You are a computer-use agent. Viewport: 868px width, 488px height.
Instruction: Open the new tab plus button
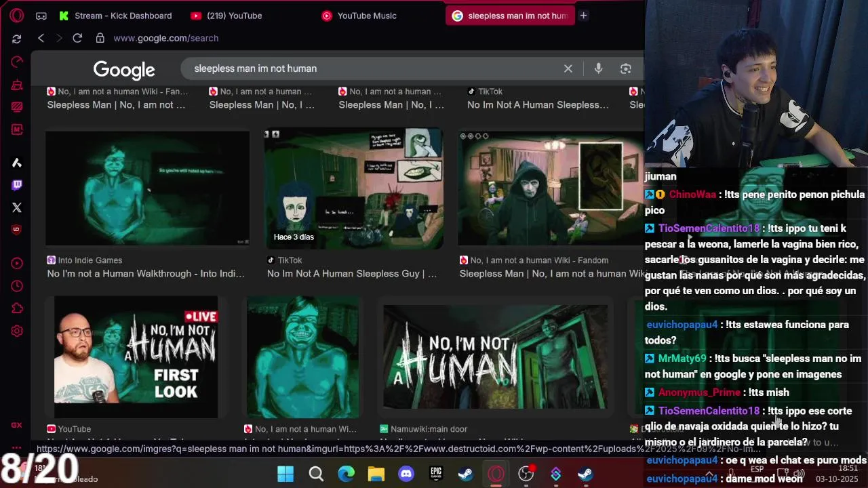583,16
